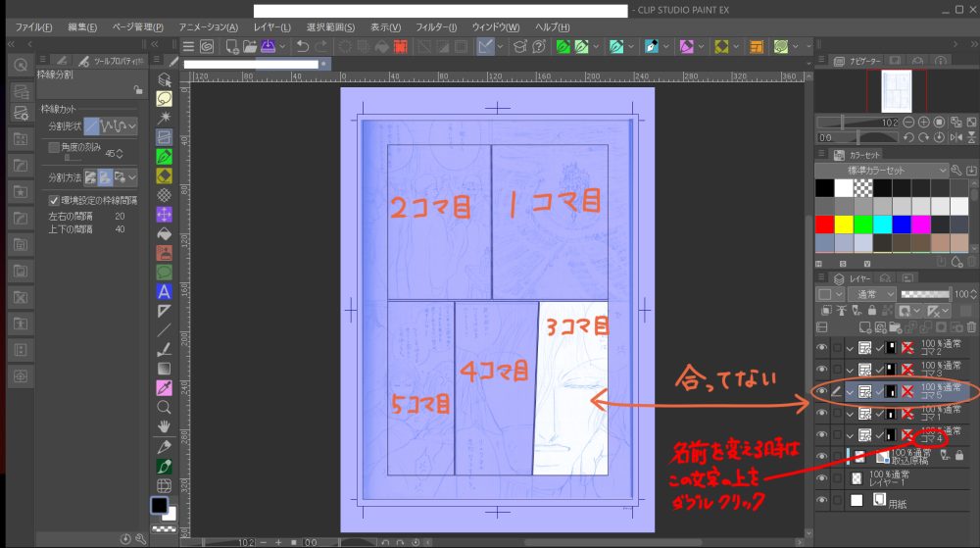Toggle visibility of layer コマ4

click(822, 435)
